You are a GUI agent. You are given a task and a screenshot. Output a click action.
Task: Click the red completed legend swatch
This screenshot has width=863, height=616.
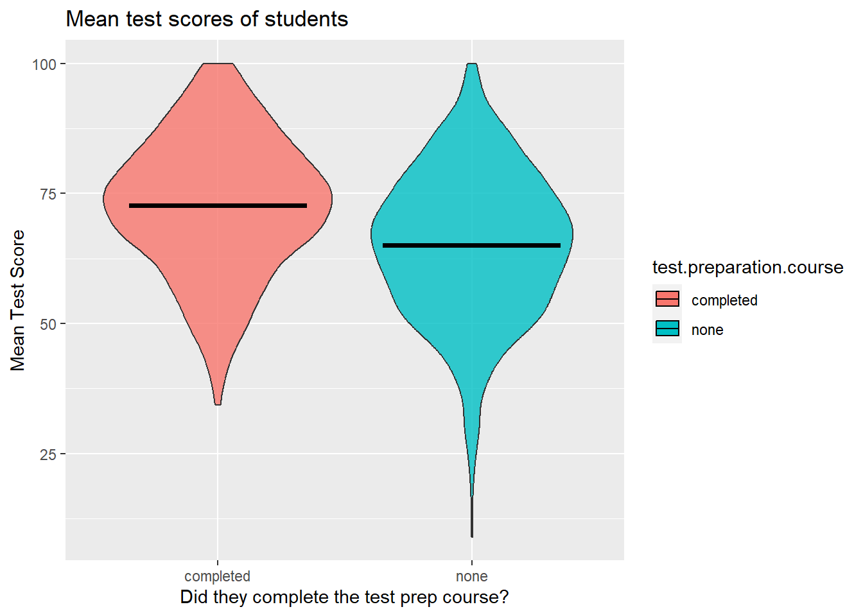tap(667, 299)
